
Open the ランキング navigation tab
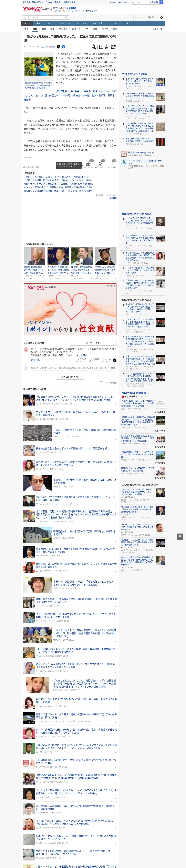(115, 24)
